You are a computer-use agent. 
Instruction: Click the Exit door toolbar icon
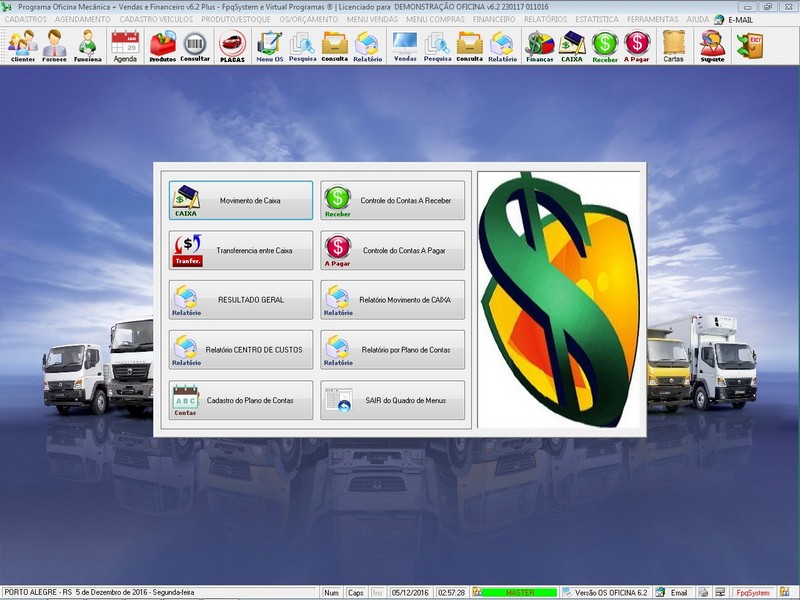point(749,45)
